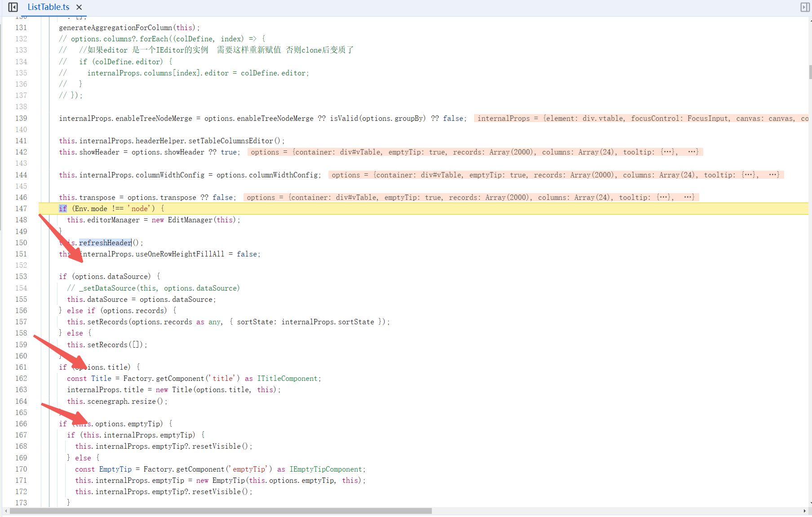Click 'useOneRowHeightFillAll' in the code
Viewport: 812px width, 517px height.
coord(180,254)
